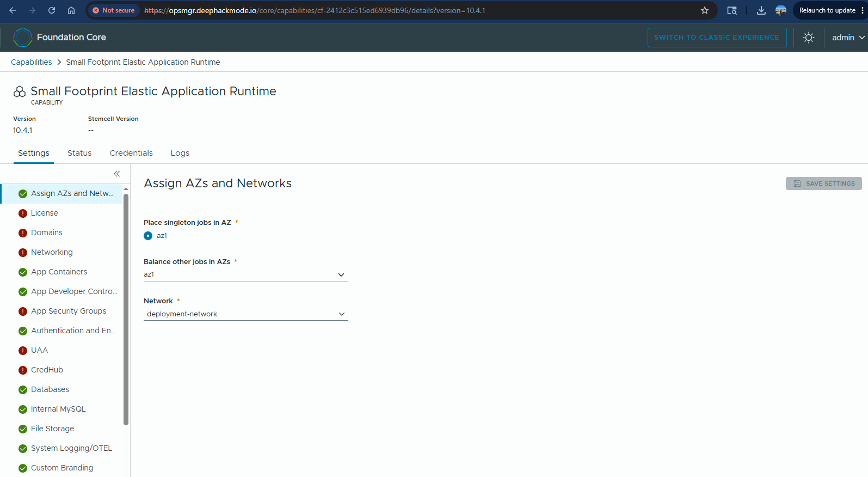Collapse the settings sidebar with double chevron
The height and width of the screenshot is (477, 868).
[x=116, y=174]
